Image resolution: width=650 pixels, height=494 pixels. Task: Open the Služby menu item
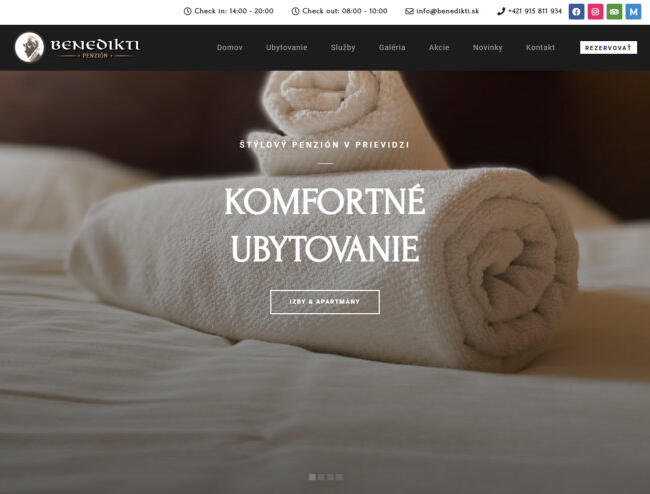tap(343, 47)
